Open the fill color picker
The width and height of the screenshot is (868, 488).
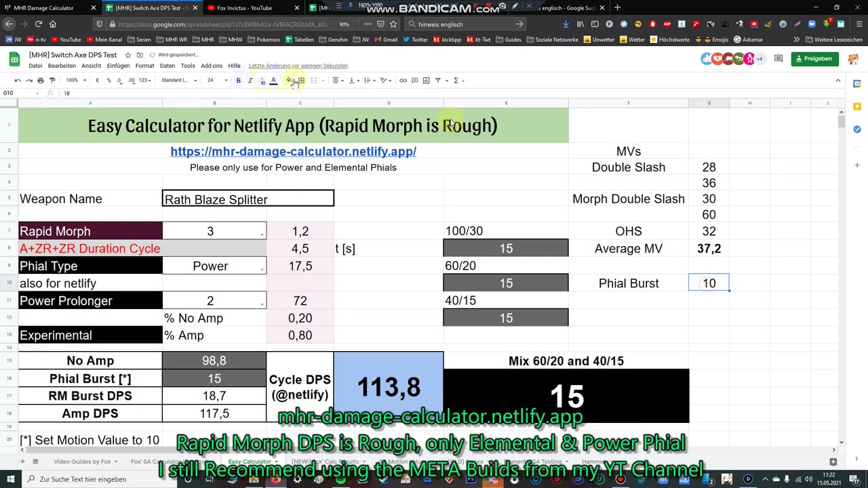(x=289, y=81)
